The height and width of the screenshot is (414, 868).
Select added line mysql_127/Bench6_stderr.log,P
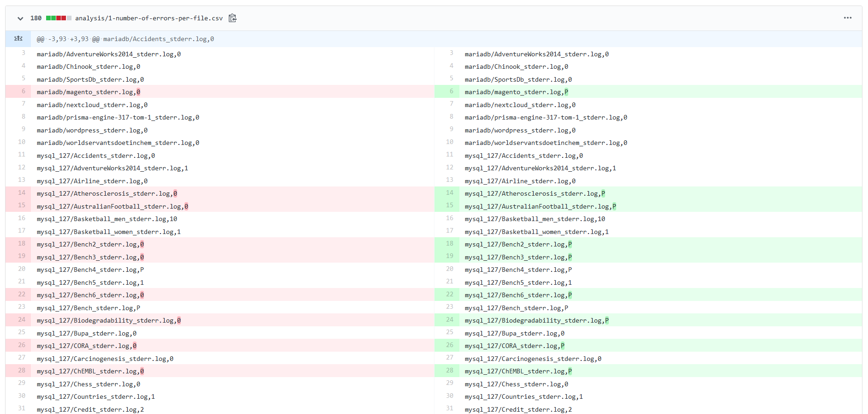coord(518,295)
